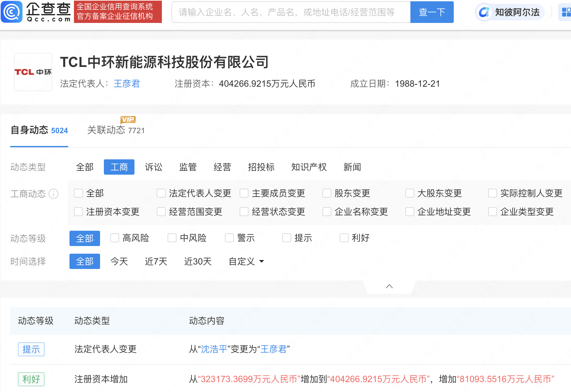Select 全部 under 时间选择
This screenshot has height=392, width=571.
(85, 261)
